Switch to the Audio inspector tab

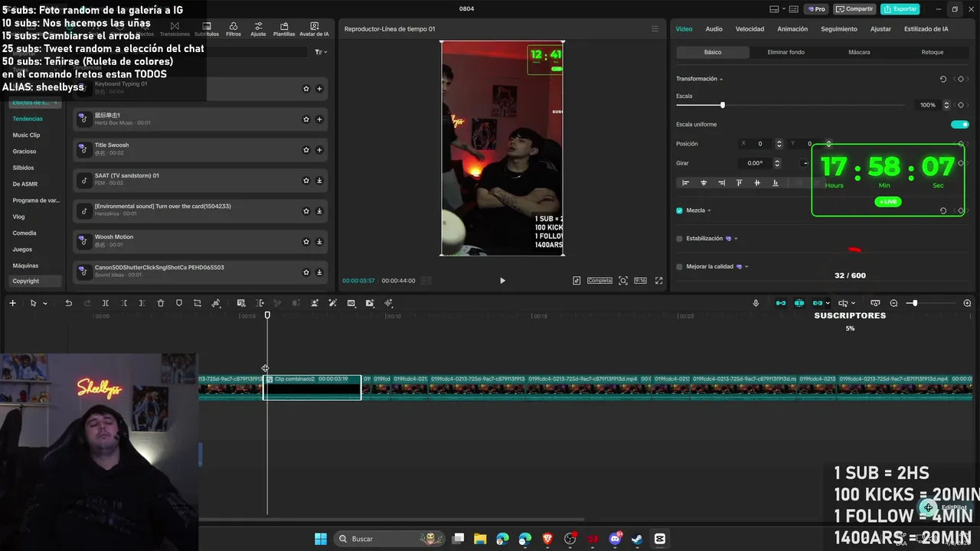point(714,29)
